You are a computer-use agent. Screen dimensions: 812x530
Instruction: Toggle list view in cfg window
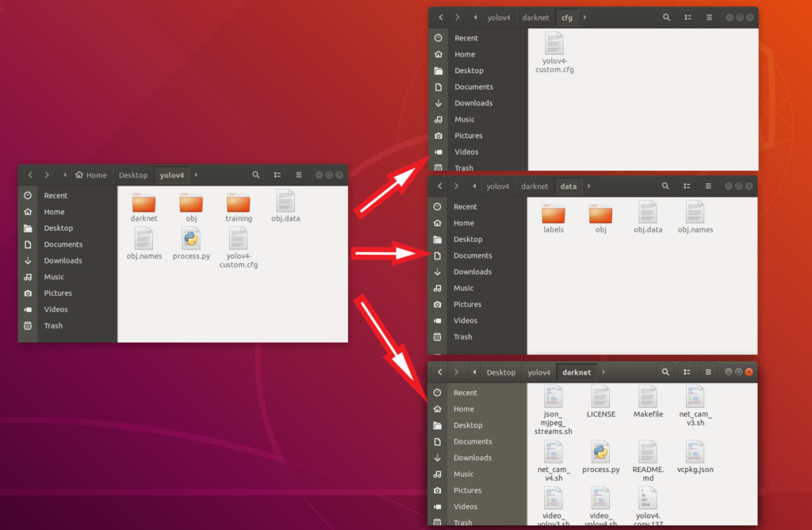click(688, 17)
